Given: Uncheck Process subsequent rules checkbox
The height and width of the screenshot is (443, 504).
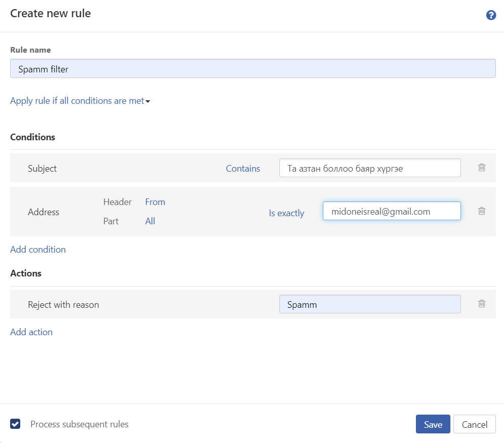Looking at the screenshot, I should [x=15, y=424].
